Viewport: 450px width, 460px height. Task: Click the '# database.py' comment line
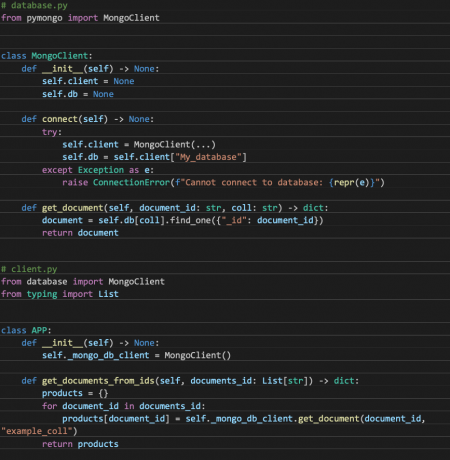[x=34, y=5]
